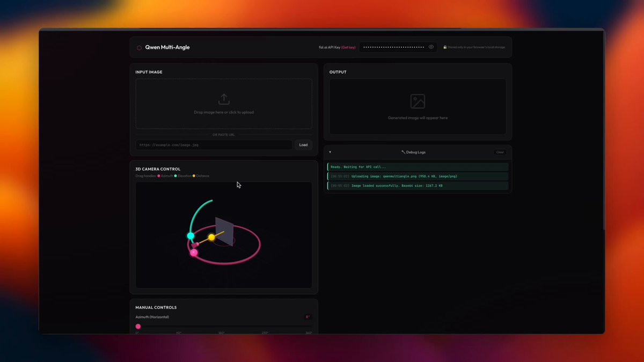This screenshot has height=362, width=644.
Task: Click the cyan Elevation legend dot
Action: [x=175, y=176]
